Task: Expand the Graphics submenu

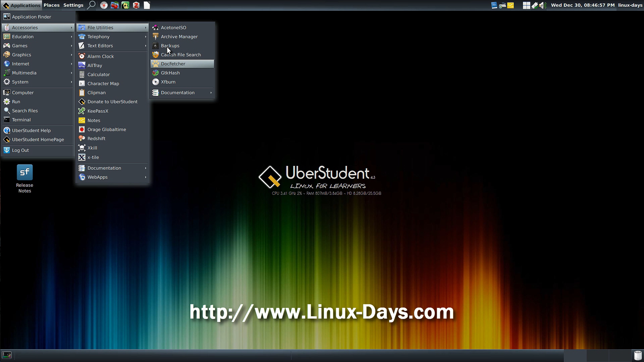Action: pyautogui.click(x=38, y=55)
